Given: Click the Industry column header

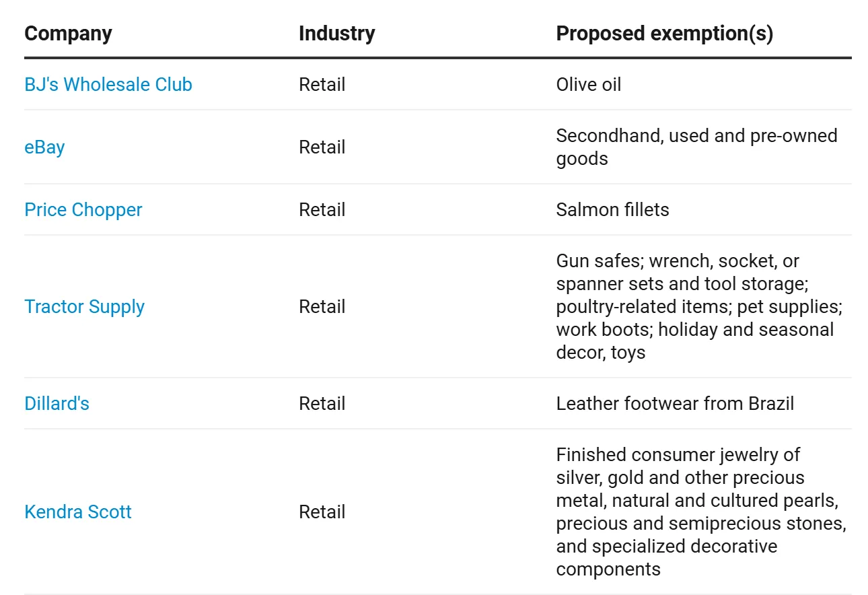Looking at the screenshot, I should (x=337, y=34).
